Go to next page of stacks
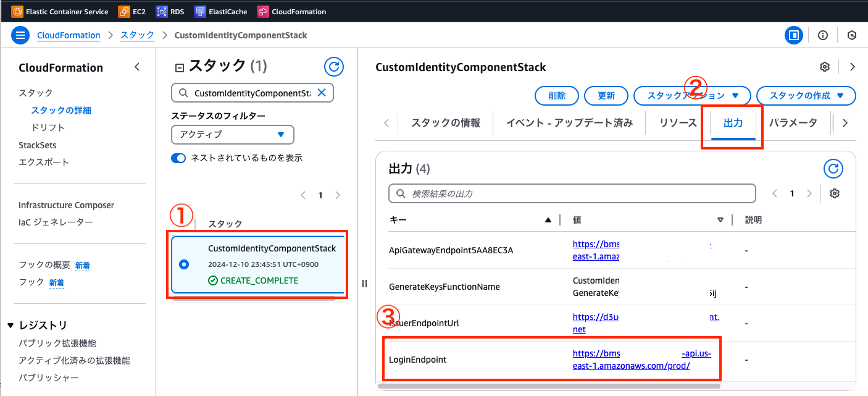The height and width of the screenshot is (396, 868). tap(338, 195)
